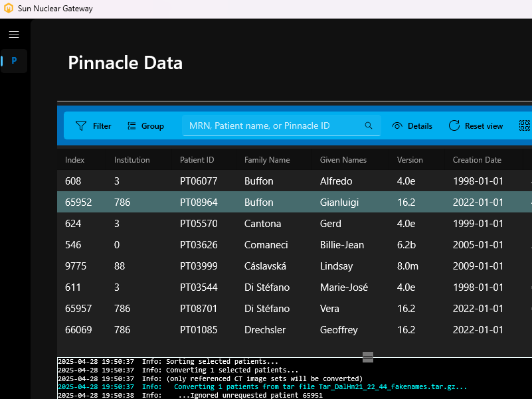Click version 8.0m cell
The image size is (532, 399).
click(x=408, y=266)
